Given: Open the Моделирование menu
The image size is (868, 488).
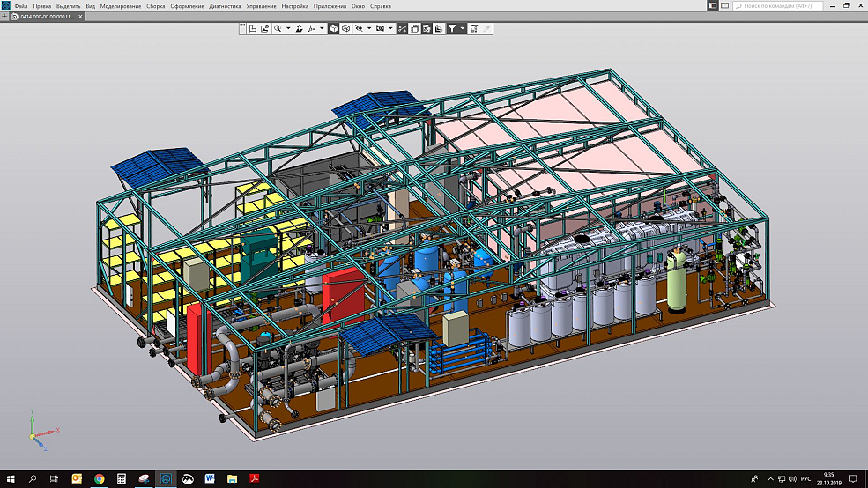Looking at the screenshot, I should (x=121, y=5).
